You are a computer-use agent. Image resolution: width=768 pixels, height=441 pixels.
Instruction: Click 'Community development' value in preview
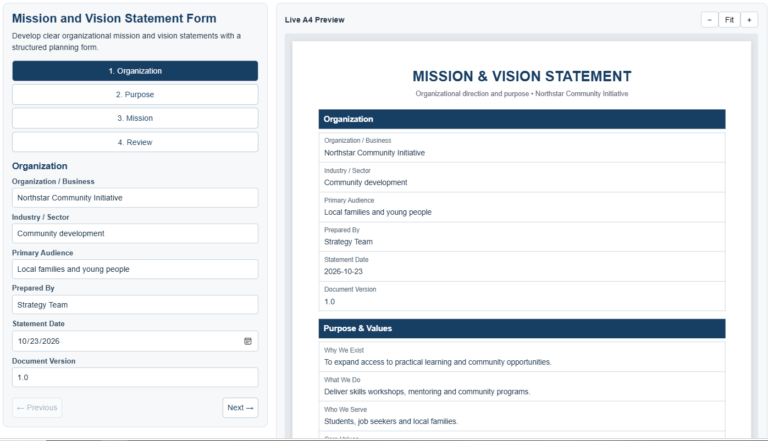(x=365, y=182)
